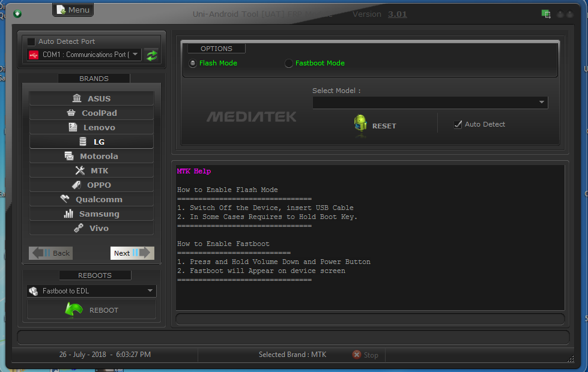This screenshot has width=588, height=372.
Task: Expand the Select Model dropdown
Action: click(541, 102)
